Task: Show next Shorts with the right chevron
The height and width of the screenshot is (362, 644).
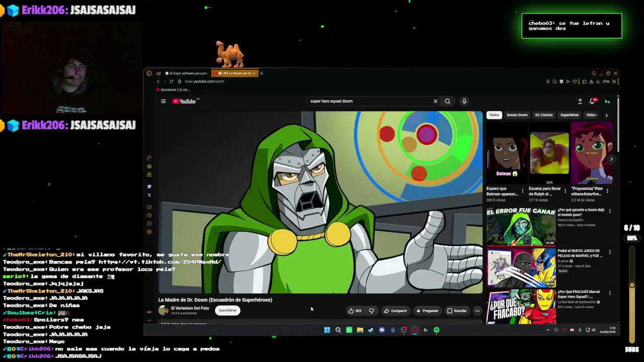Action: coord(611,159)
